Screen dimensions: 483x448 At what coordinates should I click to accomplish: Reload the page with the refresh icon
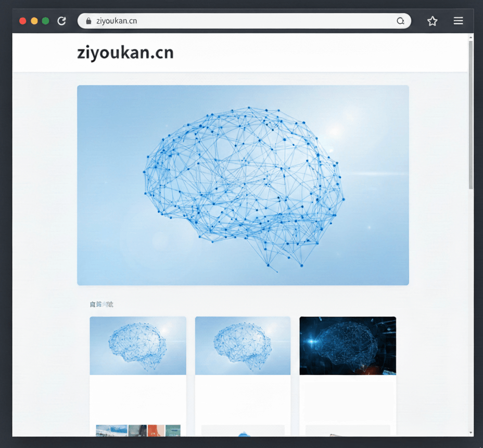pyautogui.click(x=61, y=21)
